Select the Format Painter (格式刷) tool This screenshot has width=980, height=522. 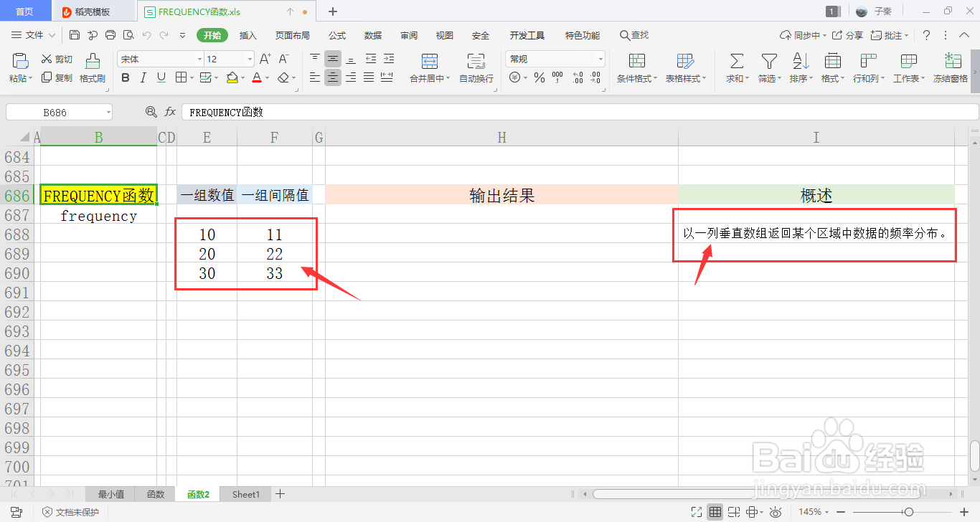93,68
